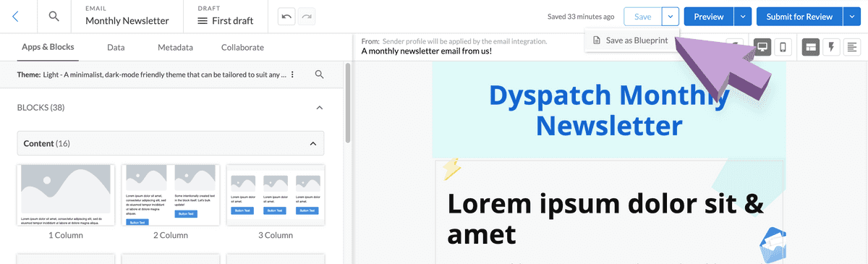This screenshot has height=264, width=868.
Task: Open the Data tab
Action: pyautogui.click(x=116, y=48)
